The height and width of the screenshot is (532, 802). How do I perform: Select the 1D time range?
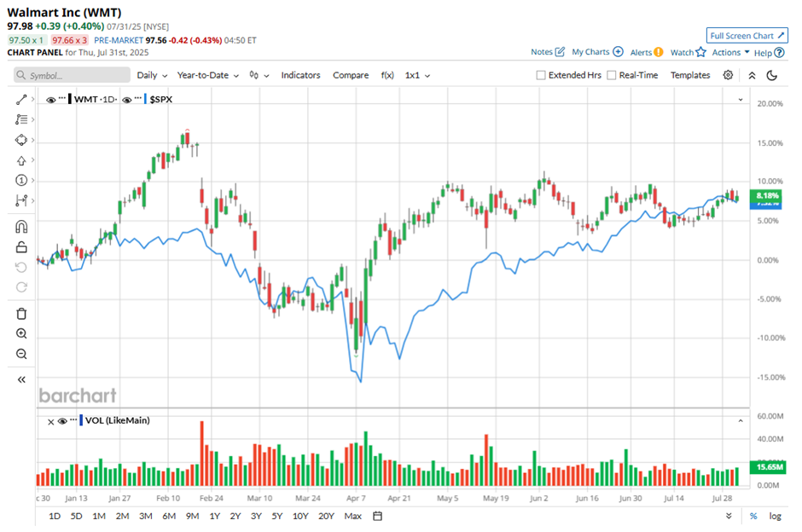click(55, 516)
